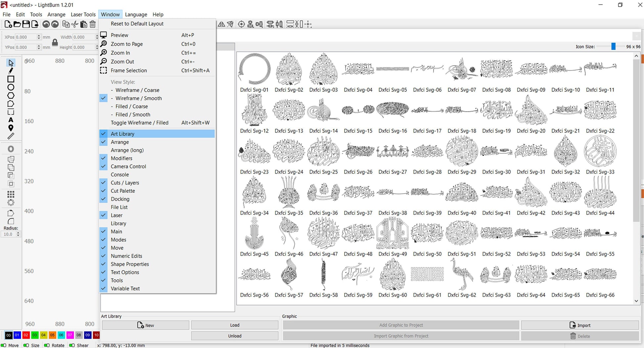Image resolution: width=644 pixels, height=348 pixels.
Task: Switch to Wireframe / Coarse view style
Action: click(137, 90)
